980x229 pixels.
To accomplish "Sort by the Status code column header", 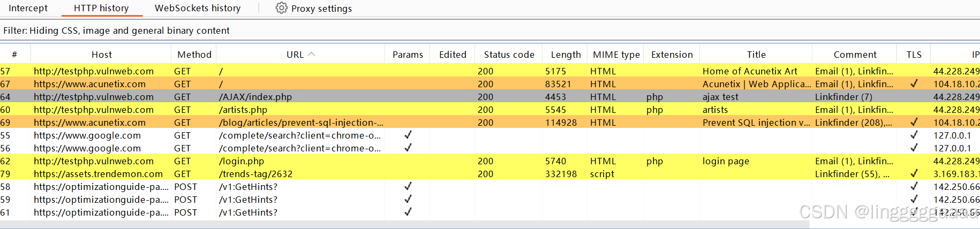I will (x=509, y=55).
